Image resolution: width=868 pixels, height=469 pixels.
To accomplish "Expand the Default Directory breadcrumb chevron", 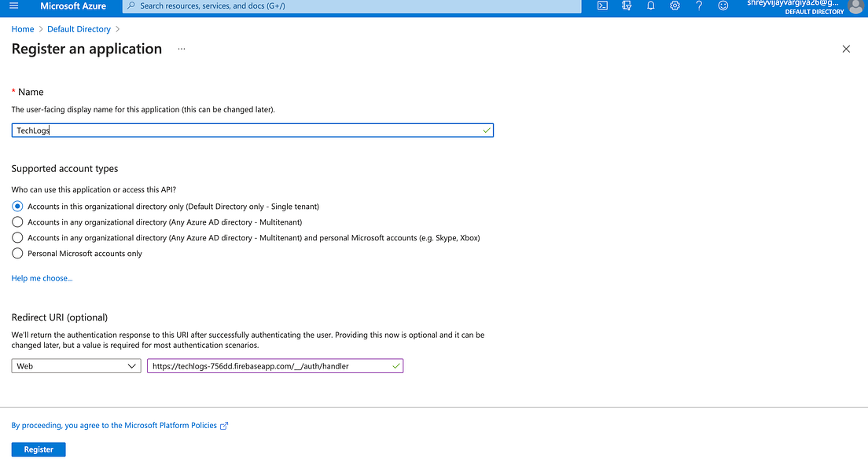I will click(x=118, y=28).
